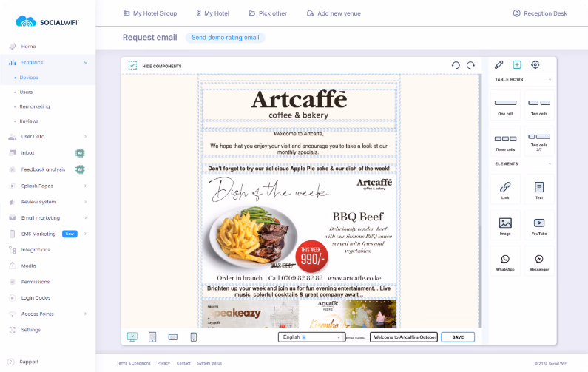This screenshot has width=588, height=372.
Task: Switch to tablet portrait preview
Action: [x=152, y=337]
